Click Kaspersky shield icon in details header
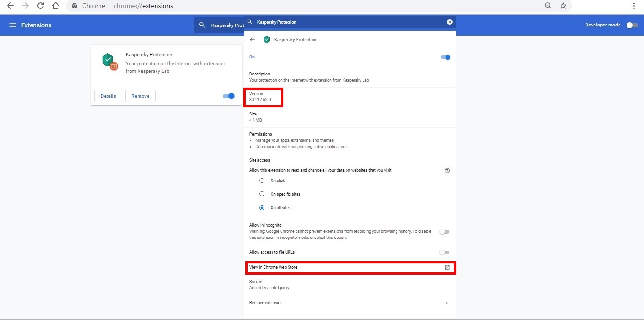This screenshot has height=320, width=644. pos(267,40)
